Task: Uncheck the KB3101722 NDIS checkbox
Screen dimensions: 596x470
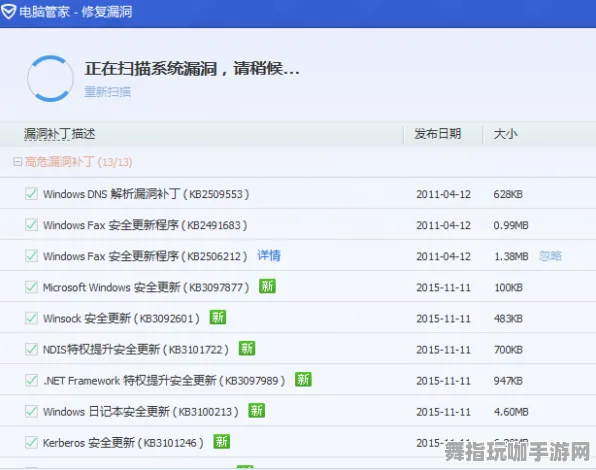Action: tap(31, 349)
